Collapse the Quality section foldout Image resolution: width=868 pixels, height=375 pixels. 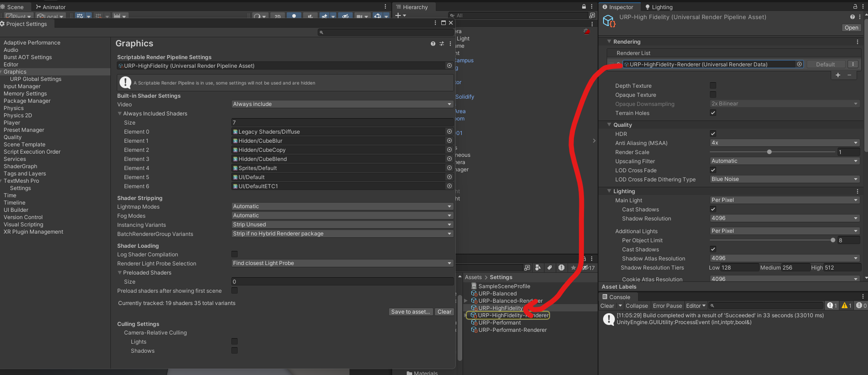click(609, 125)
